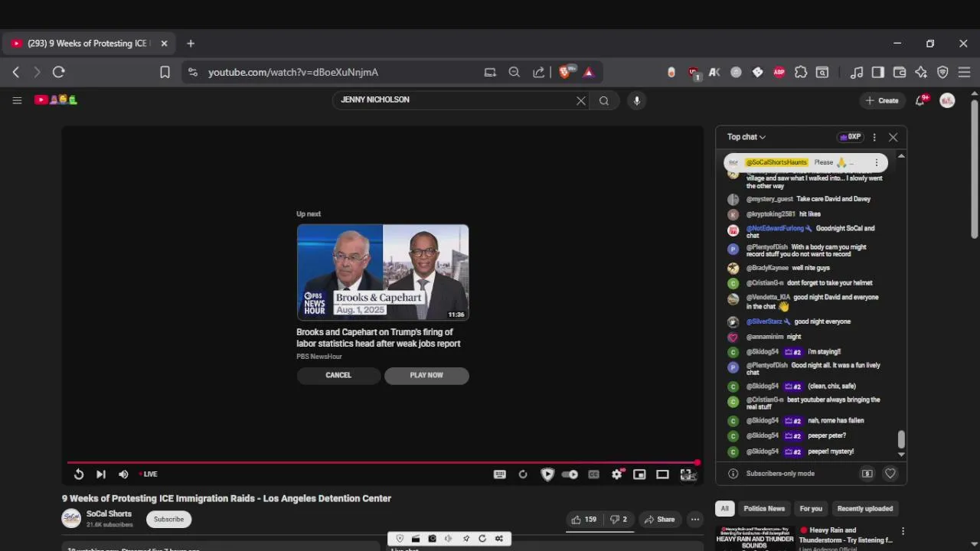Open player settings gear
This screenshot has width=980, height=551.
point(617,474)
